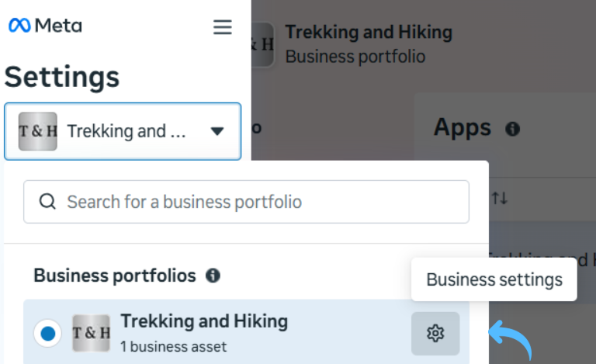Image resolution: width=596 pixels, height=364 pixels.
Task: Choose Trekking and Hiking portfolio name in list
Action: tap(204, 321)
